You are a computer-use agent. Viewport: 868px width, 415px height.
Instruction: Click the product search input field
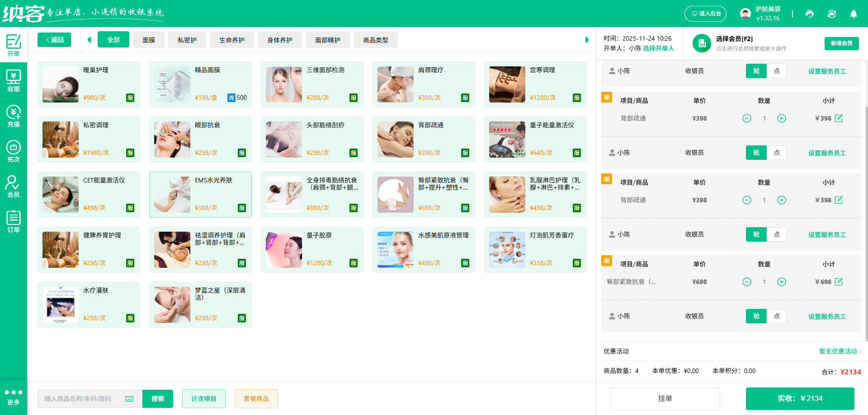tap(81, 398)
